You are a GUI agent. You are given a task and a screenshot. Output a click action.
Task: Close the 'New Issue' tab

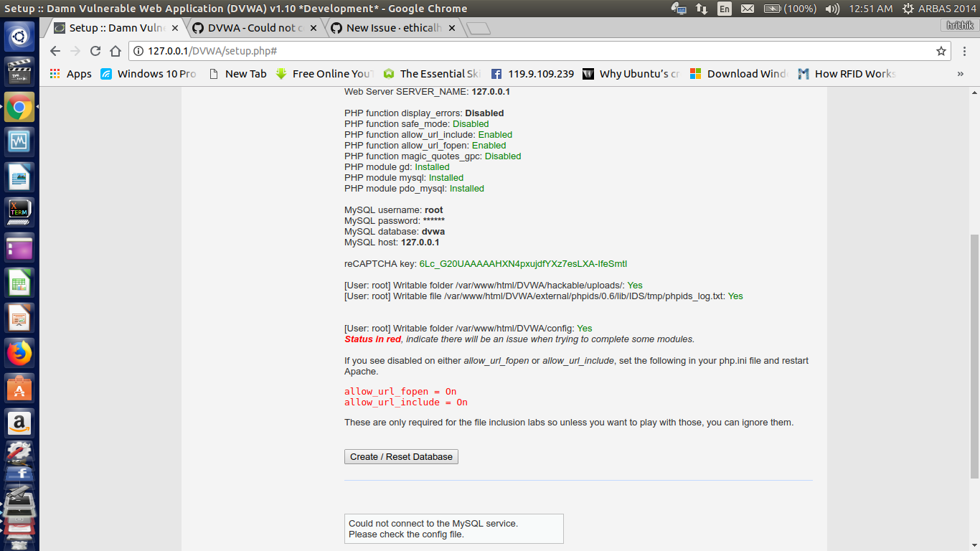(451, 28)
